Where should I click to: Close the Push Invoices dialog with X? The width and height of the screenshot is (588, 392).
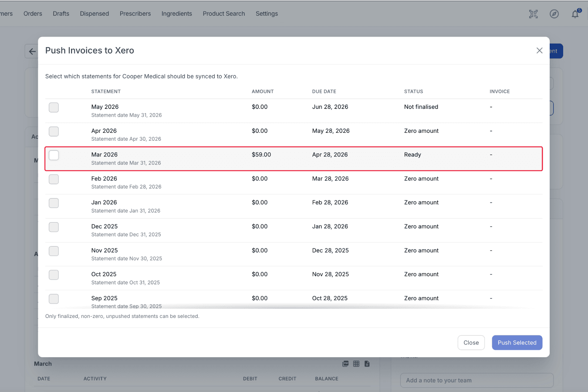539,51
